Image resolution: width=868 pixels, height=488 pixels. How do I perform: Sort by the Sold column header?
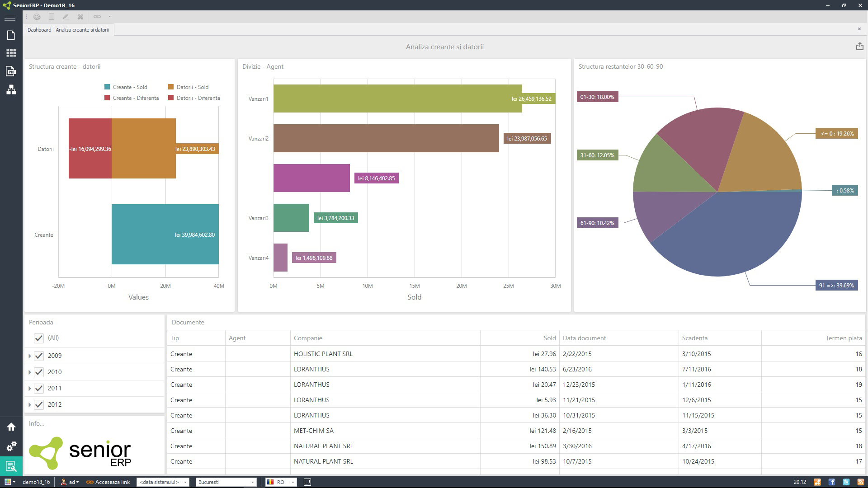(x=520, y=338)
